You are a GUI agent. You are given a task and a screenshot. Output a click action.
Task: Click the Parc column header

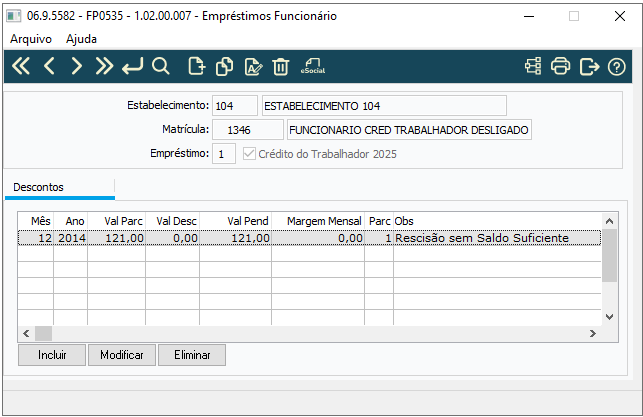[379, 221]
